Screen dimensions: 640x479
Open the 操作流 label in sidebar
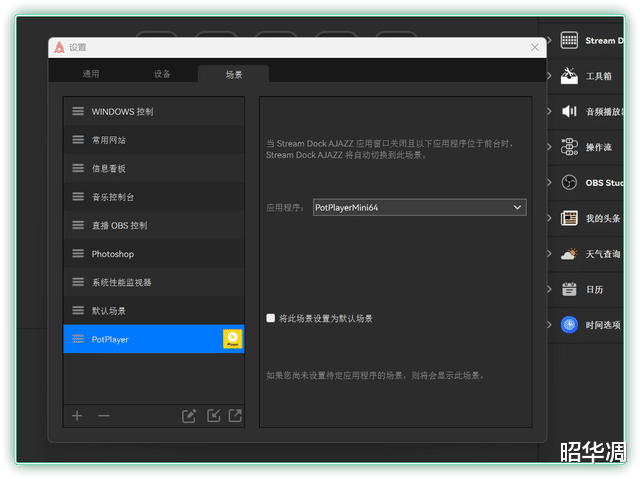tap(599, 147)
